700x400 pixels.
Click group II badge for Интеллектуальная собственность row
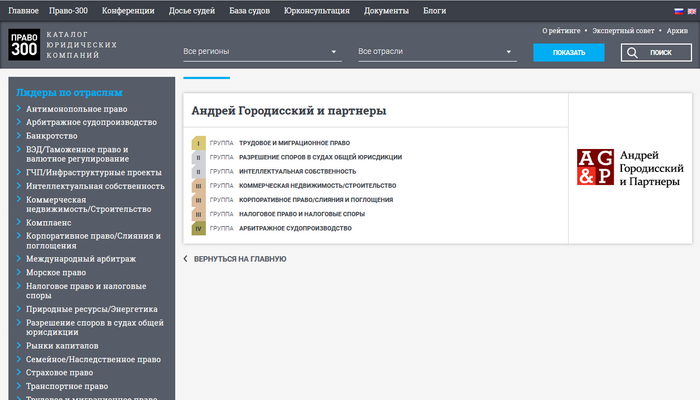[x=199, y=172]
